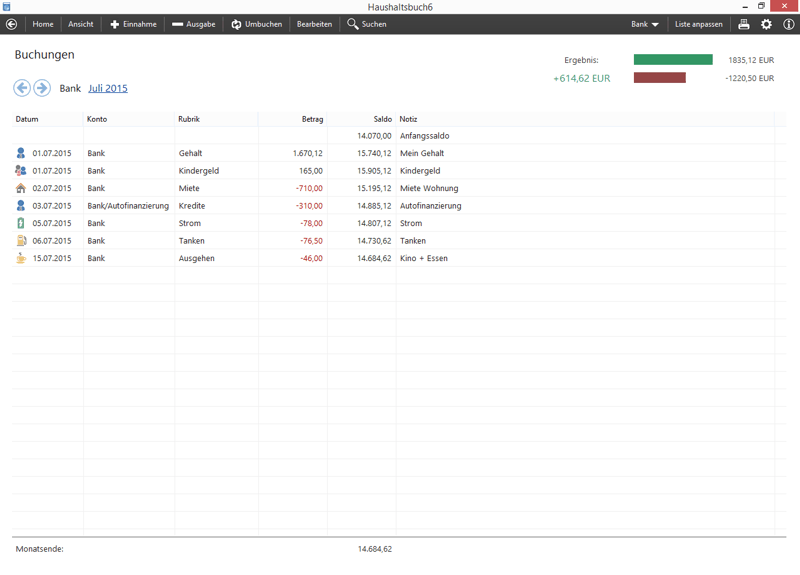800x575 pixels.
Task: Open settings via gear icon
Action: tap(766, 24)
